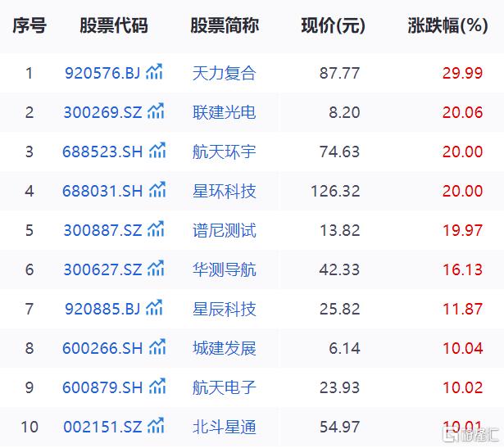Open chart icon beside 002151.SZ

[x=156, y=426]
